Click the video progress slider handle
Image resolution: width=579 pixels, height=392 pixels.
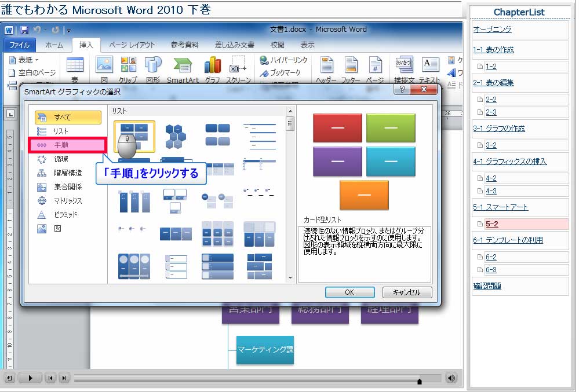tap(420, 381)
